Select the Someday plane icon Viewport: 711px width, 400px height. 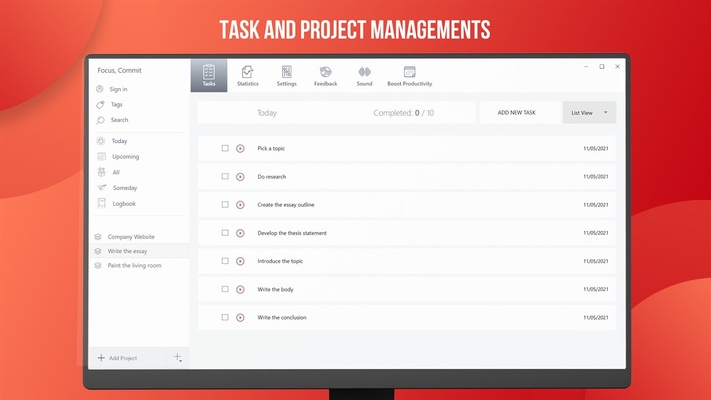click(102, 187)
